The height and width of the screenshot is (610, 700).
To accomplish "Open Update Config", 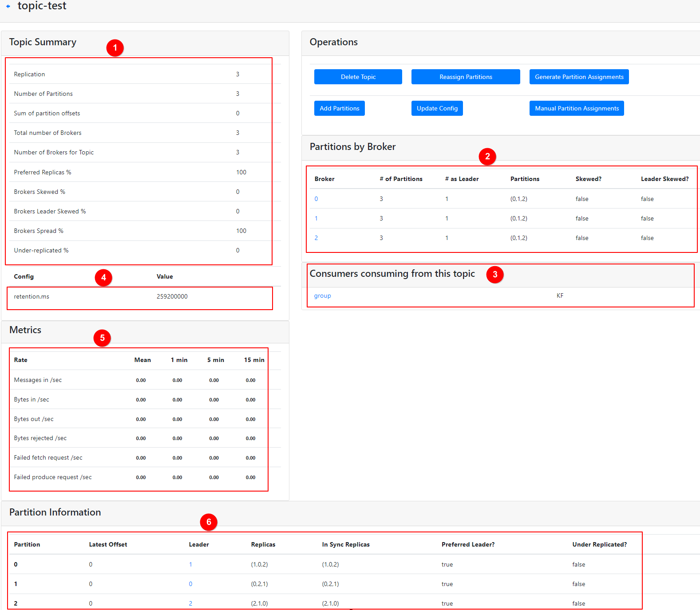I will click(437, 108).
